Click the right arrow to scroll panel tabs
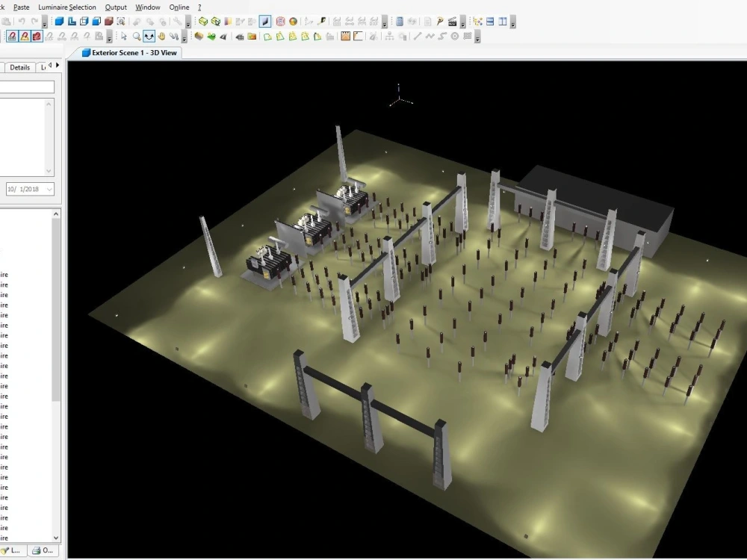The image size is (747, 560). coord(59,66)
